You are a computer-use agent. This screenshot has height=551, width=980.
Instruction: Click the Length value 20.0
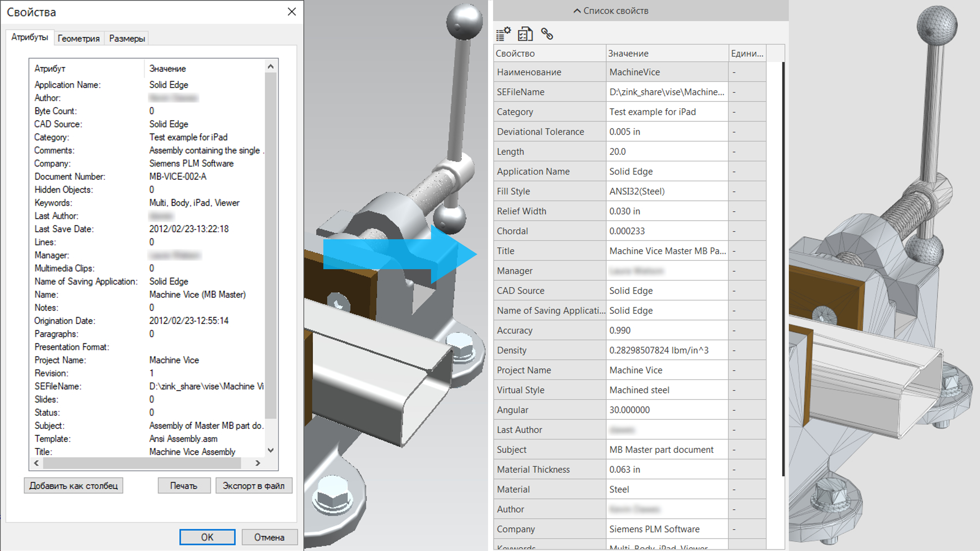667,151
